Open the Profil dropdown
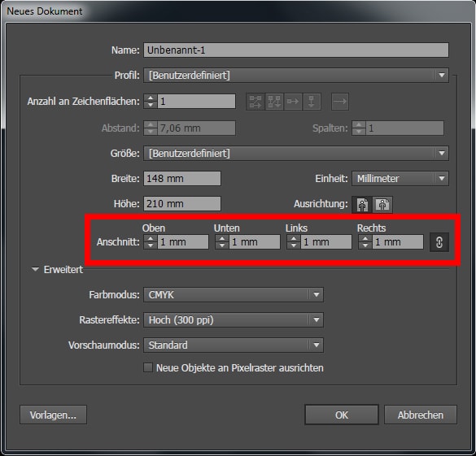 (x=296, y=75)
